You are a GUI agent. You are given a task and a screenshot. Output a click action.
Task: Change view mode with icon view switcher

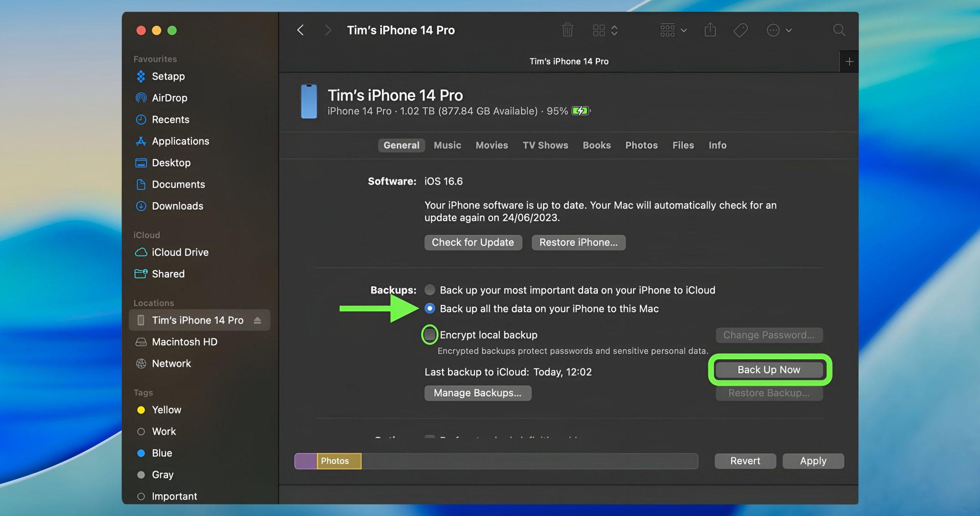(605, 30)
